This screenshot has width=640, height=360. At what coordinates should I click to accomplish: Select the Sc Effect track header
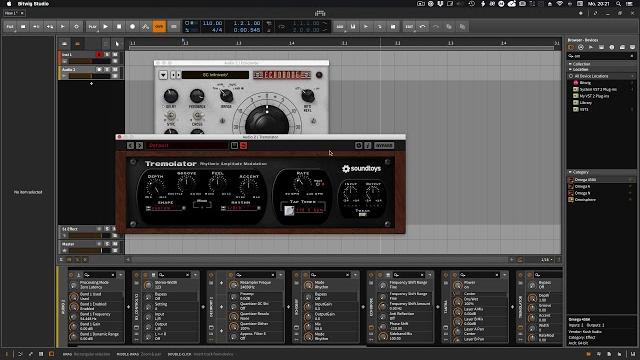pos(79,229)
